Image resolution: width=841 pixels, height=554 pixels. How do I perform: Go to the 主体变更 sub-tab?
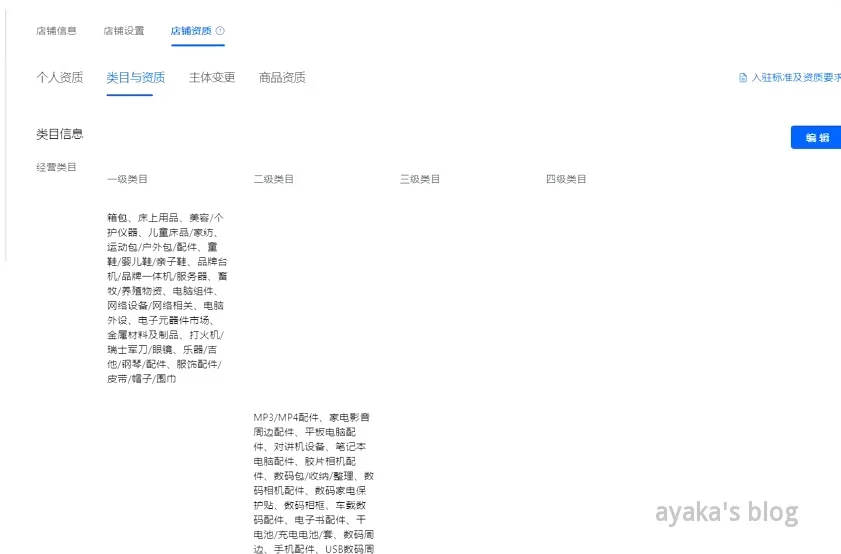click(212, 78)
